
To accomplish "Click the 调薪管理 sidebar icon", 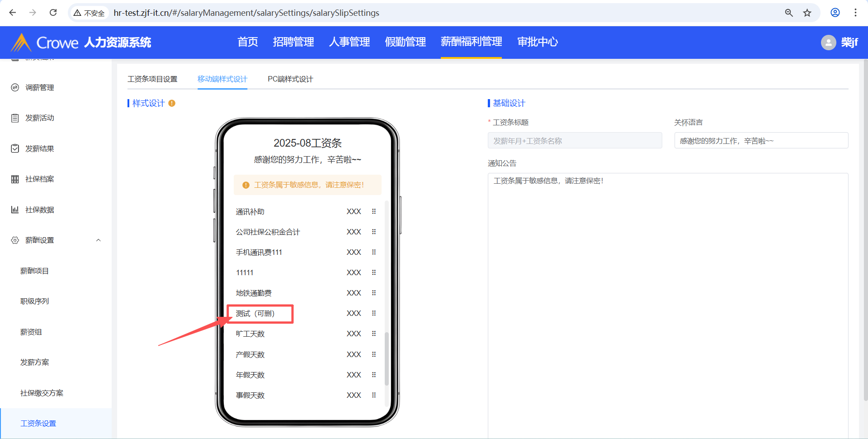I will [15, 87].
